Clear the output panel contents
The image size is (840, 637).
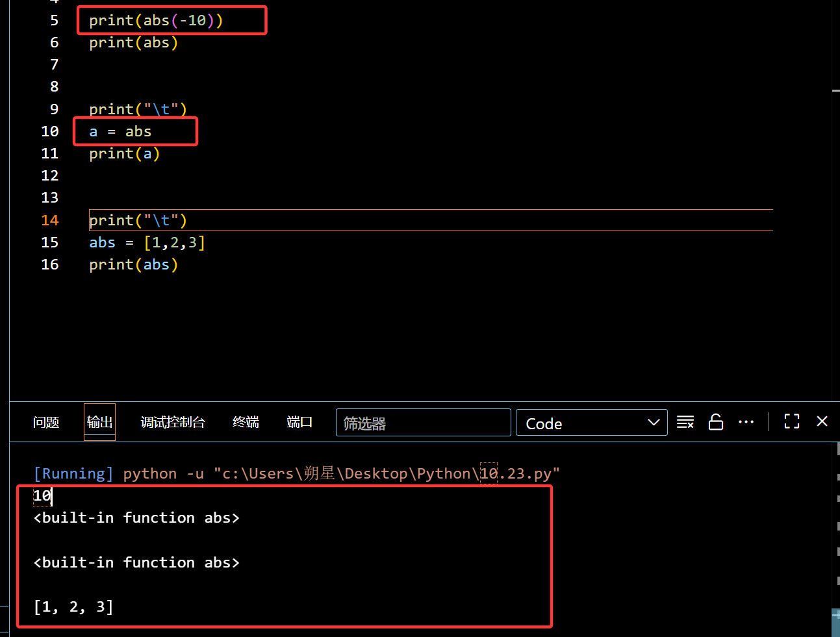point(685,422)
